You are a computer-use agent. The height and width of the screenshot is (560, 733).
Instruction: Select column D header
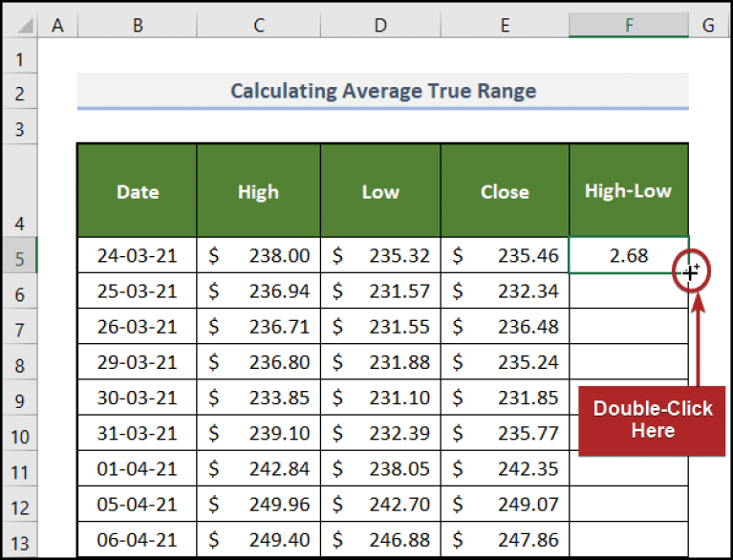pyautogui.click(x=380, y=25)
